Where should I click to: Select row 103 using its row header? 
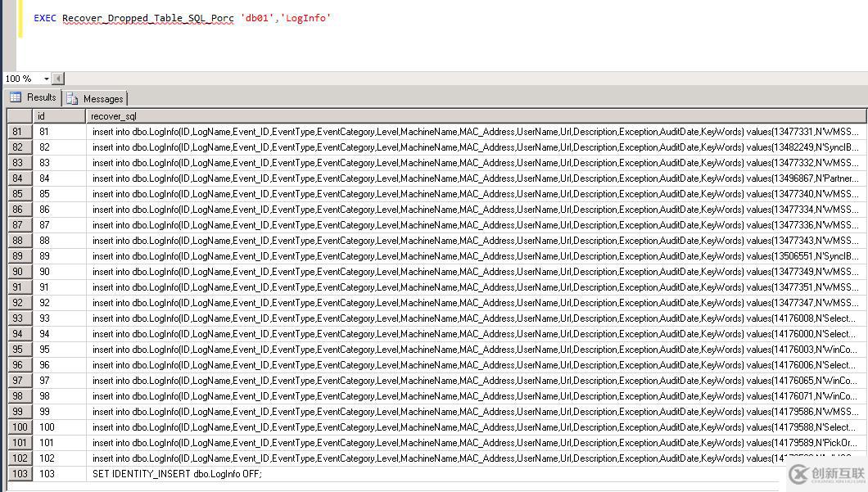pyautogui.click(x=18, y=473)
